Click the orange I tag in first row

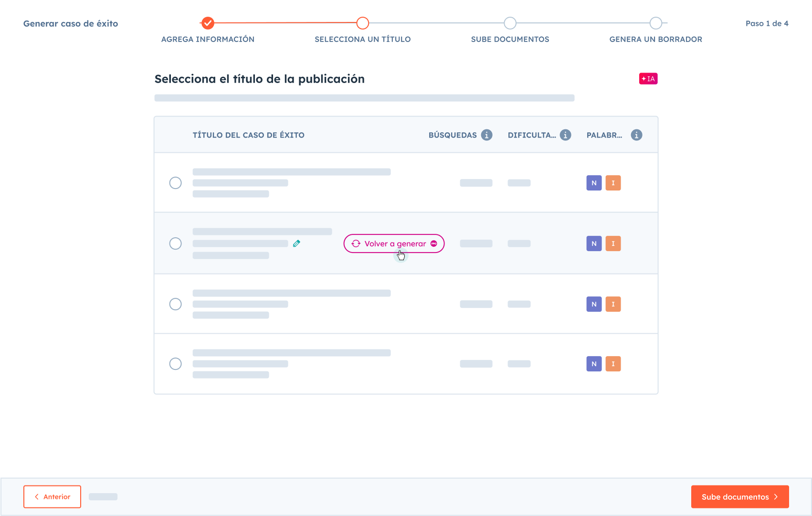(613, 183)
